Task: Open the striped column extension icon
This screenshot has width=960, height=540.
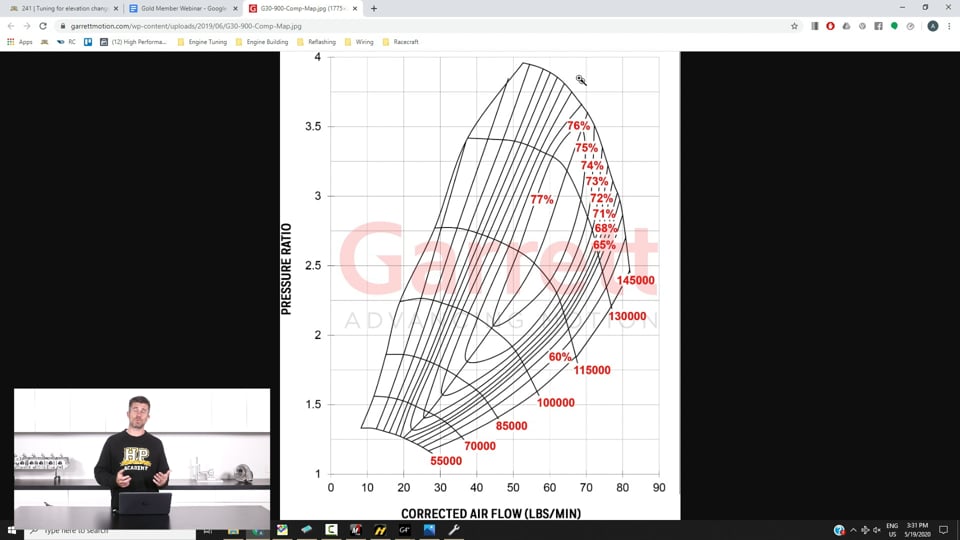Action: [x=814, y=26]
